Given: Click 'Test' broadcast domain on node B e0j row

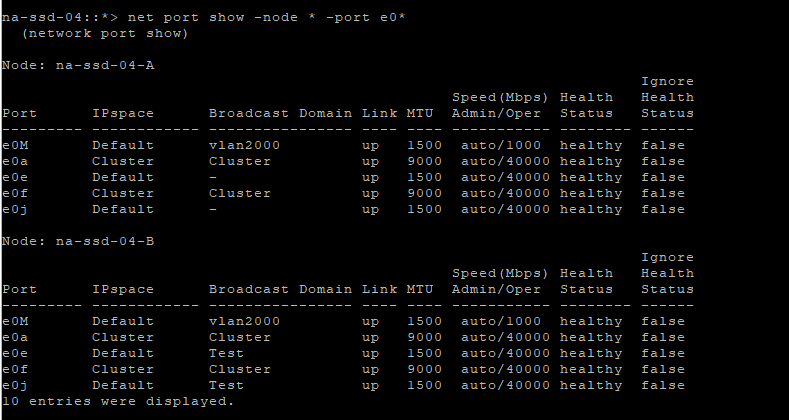Looking at the screenshot, I should [226, 385].
